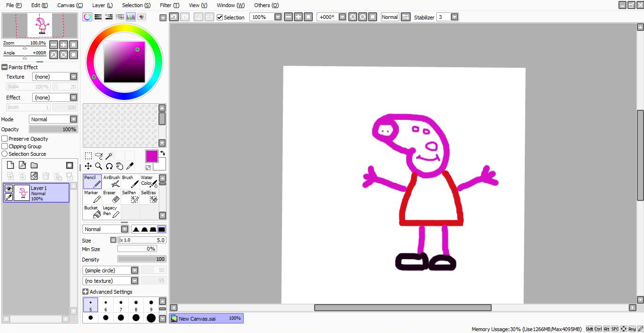Enable the Preserve Opacity checkbox

point(5,139)
